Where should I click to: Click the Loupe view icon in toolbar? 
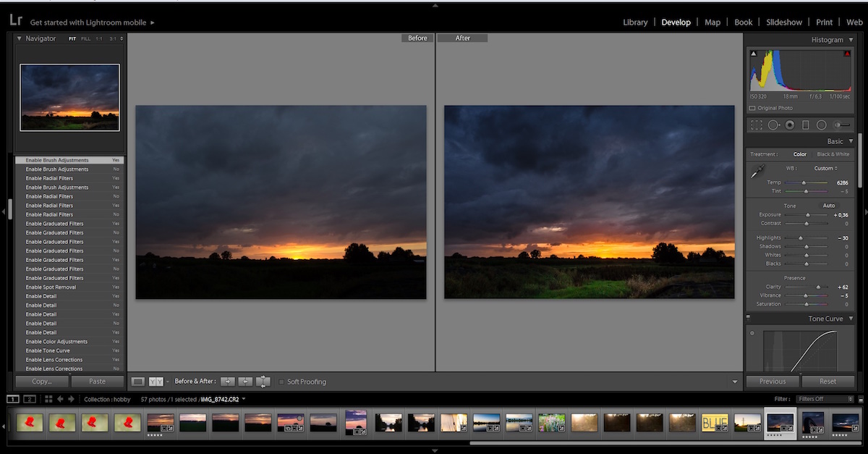tap(138, 382)
